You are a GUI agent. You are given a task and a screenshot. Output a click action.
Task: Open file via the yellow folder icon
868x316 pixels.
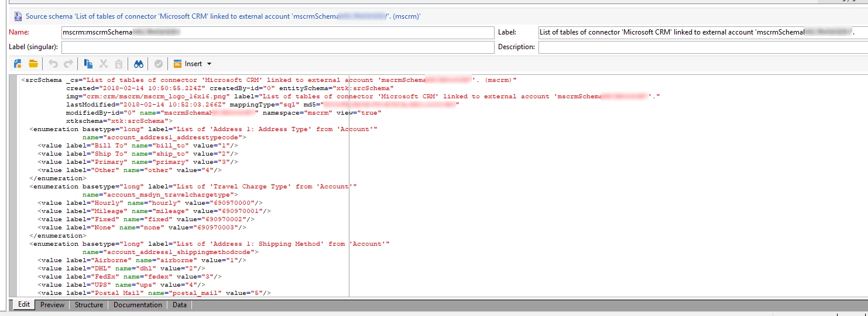(33, 64)
